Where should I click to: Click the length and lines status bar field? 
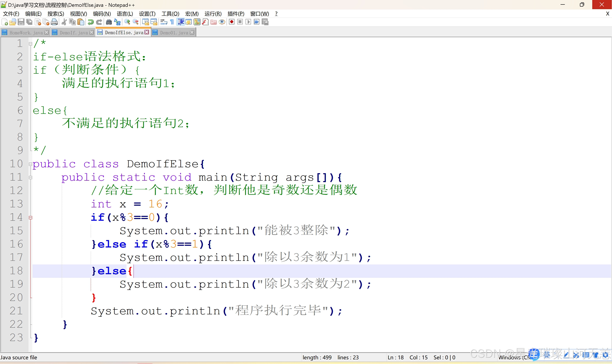(330, 357)
